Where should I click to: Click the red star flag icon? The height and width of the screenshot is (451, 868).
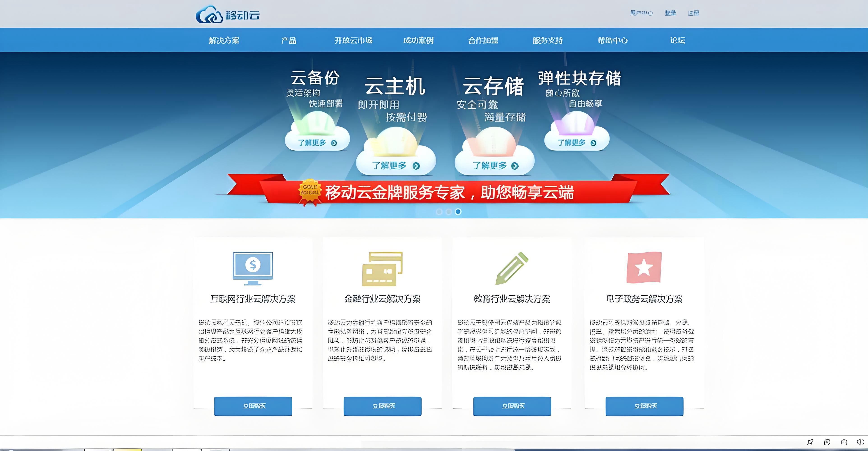tap(644, 267)
